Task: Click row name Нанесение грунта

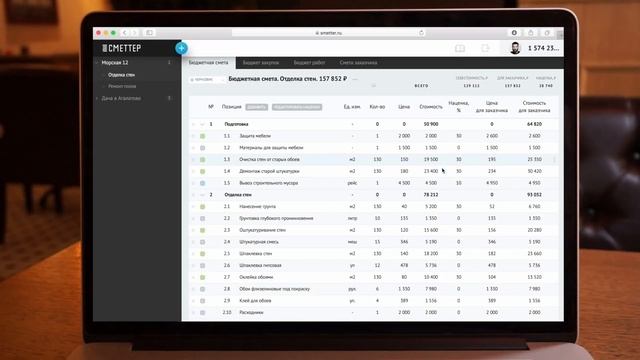Action: [x=258, y=207]
